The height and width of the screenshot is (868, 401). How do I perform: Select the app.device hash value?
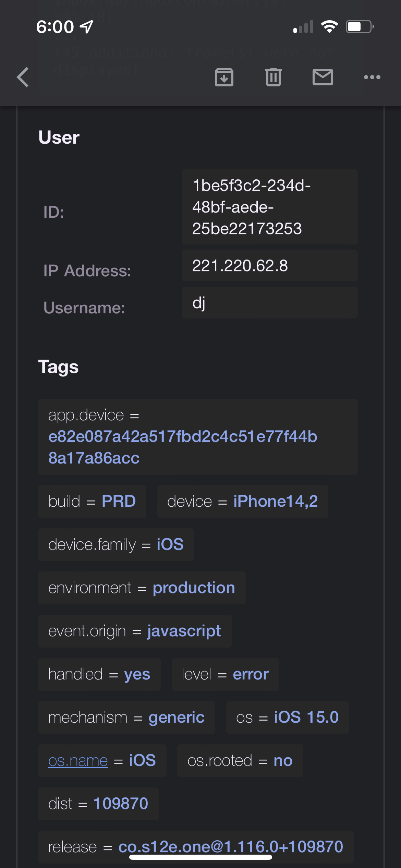point(183,447)
